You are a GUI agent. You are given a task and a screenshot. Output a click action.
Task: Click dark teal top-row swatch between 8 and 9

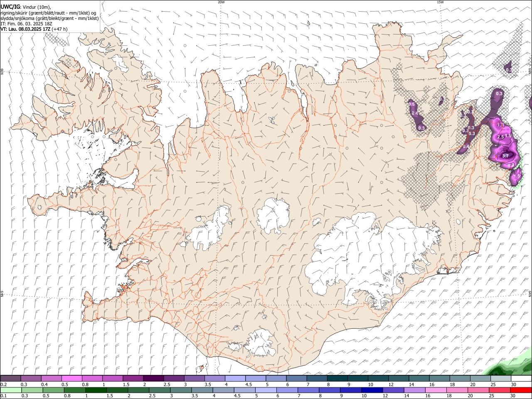tap(337, 379)
